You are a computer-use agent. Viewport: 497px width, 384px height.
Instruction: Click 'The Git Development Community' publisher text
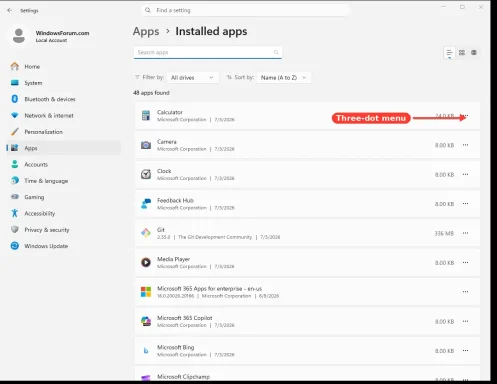(215, 237)
